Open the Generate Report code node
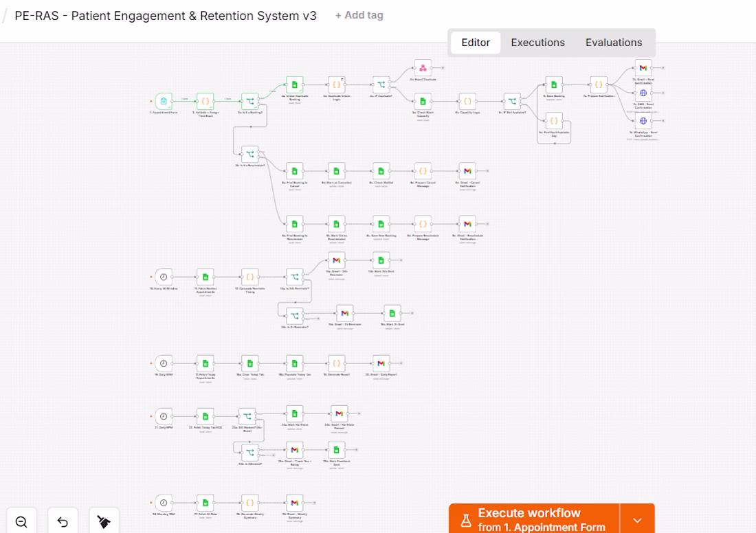The width and height of the screenshot is (756, 533). pos(337,363)
